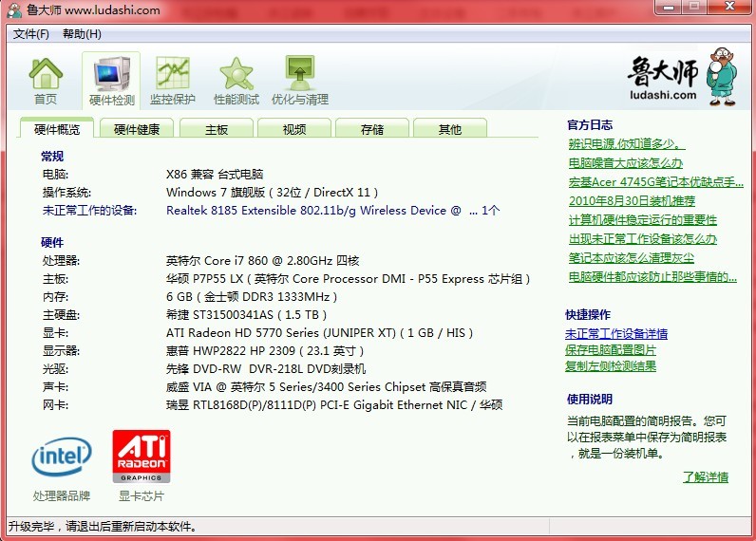Viewport: 756px width, 541px height.
Task: Open the 宏基Acer 4745G笔记本优缺点 link
Action: [655, 182]
